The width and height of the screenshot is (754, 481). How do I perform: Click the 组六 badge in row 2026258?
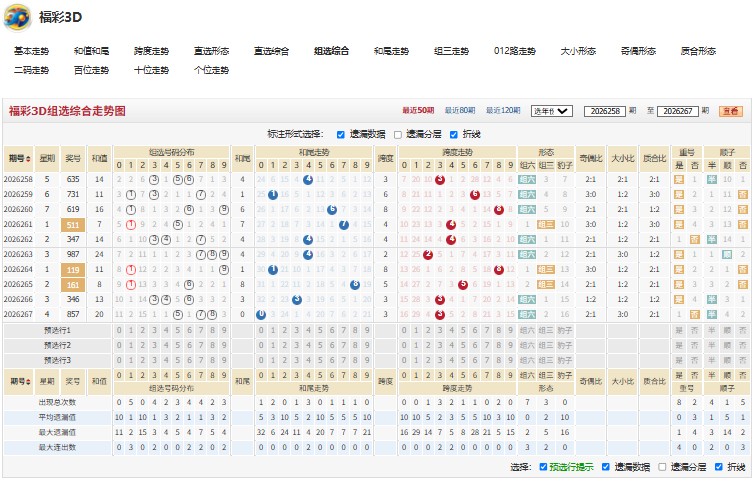[527, 179]
